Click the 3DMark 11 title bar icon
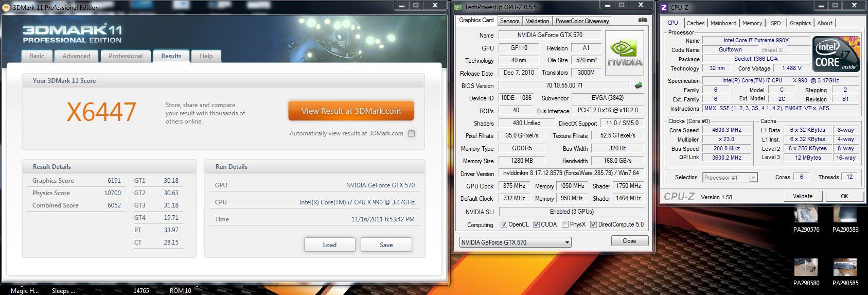Viewport: 868px width, 295px height. tap(6, 7)
